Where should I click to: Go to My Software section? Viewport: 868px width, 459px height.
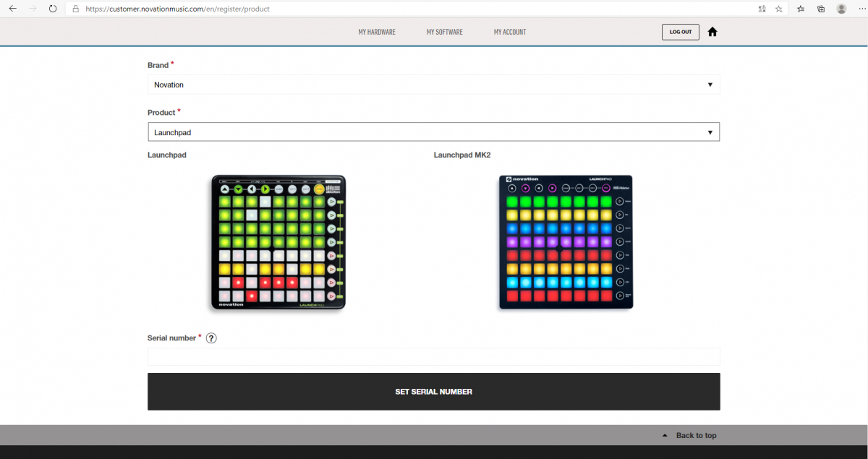point(444,32)
